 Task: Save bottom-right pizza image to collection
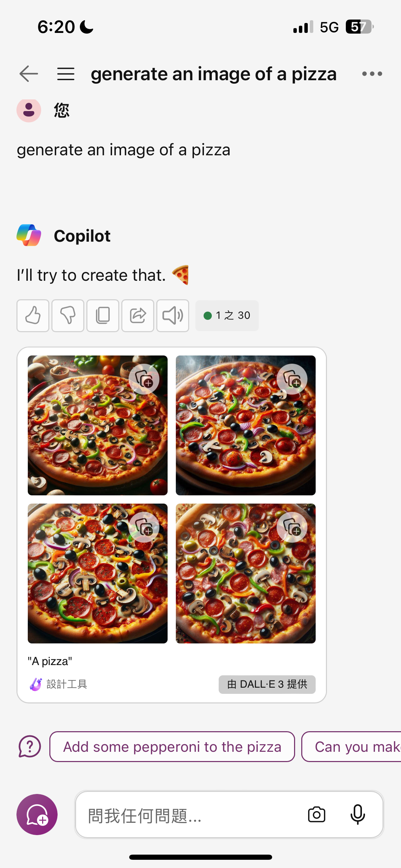pos(292,527)
